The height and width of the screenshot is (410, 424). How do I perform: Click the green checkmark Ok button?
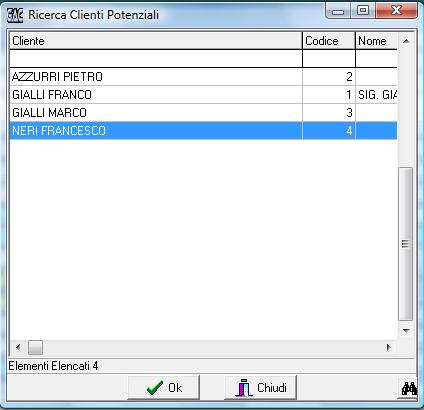tap(164, 388)
